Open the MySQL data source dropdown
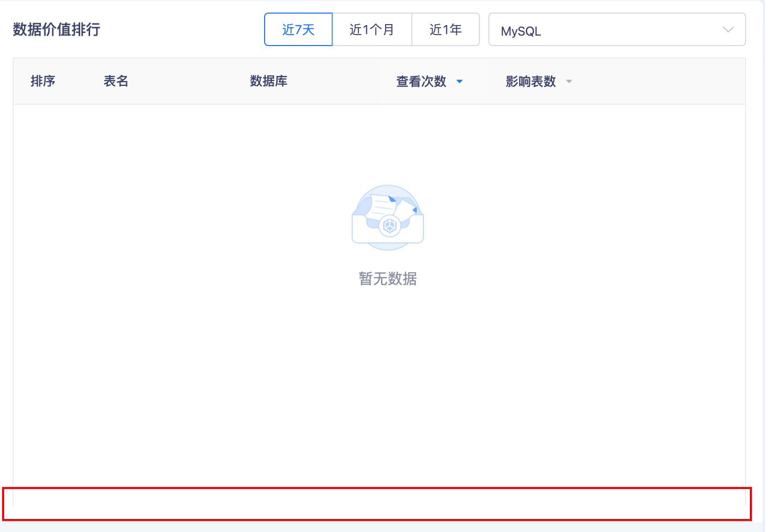 click(617, 29)
